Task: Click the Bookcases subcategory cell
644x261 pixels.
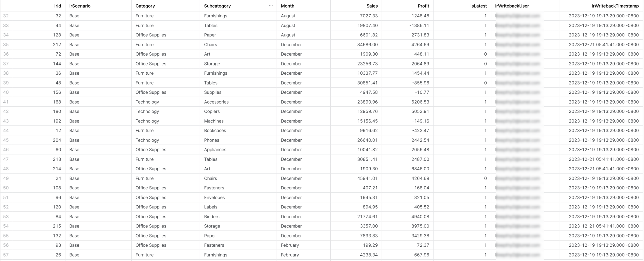Action: (215, 130)
